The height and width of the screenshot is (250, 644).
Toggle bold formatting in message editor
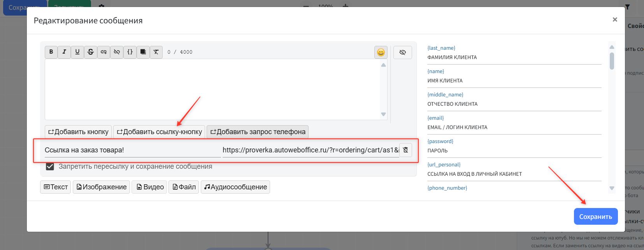tap(51, 52)
